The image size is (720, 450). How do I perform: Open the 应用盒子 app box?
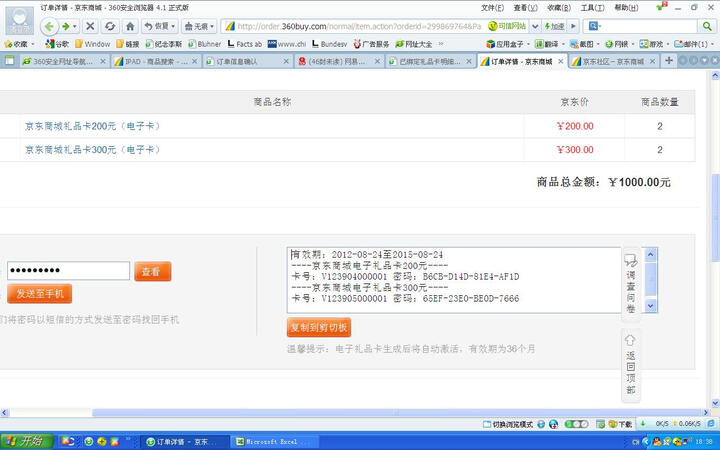tap(508, 44)
